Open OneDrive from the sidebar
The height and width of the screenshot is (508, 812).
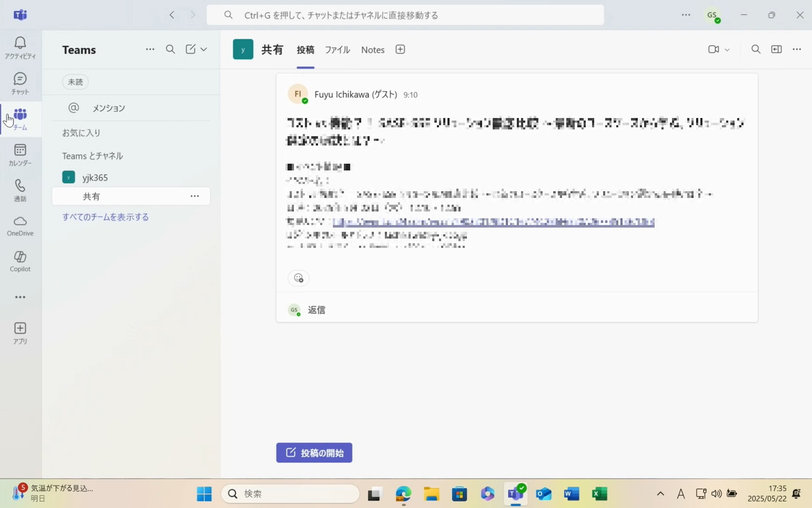tap(20, 226)
